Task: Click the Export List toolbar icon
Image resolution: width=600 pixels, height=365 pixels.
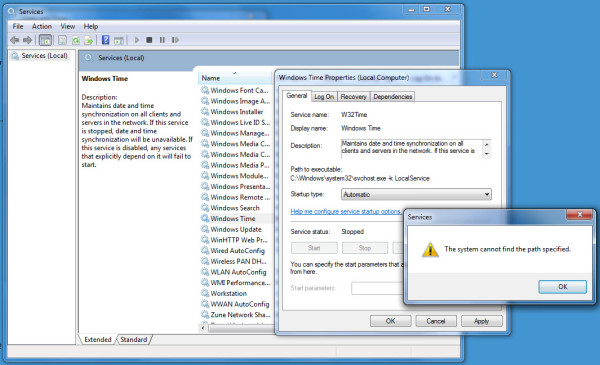Action: (x=89, y=40)
